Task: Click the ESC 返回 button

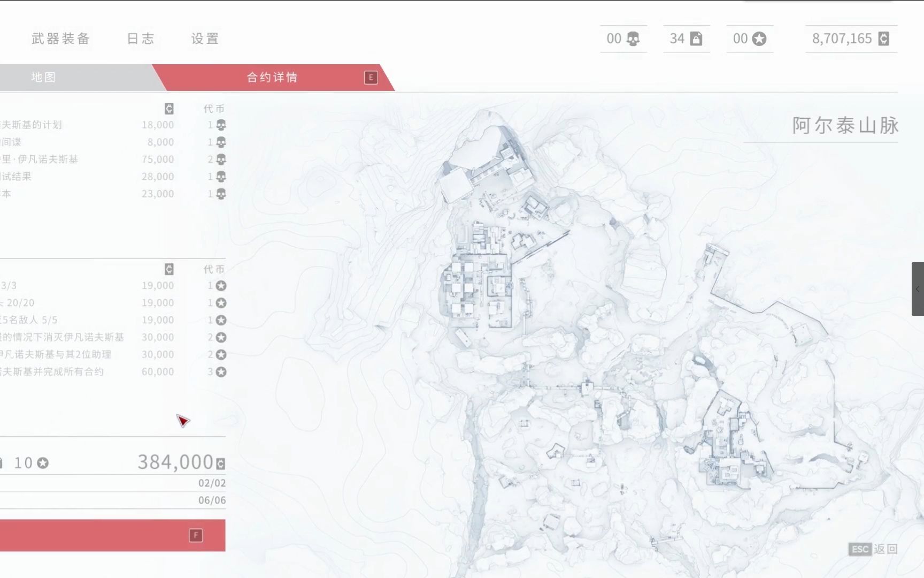Action: click(x=873, y=549)
